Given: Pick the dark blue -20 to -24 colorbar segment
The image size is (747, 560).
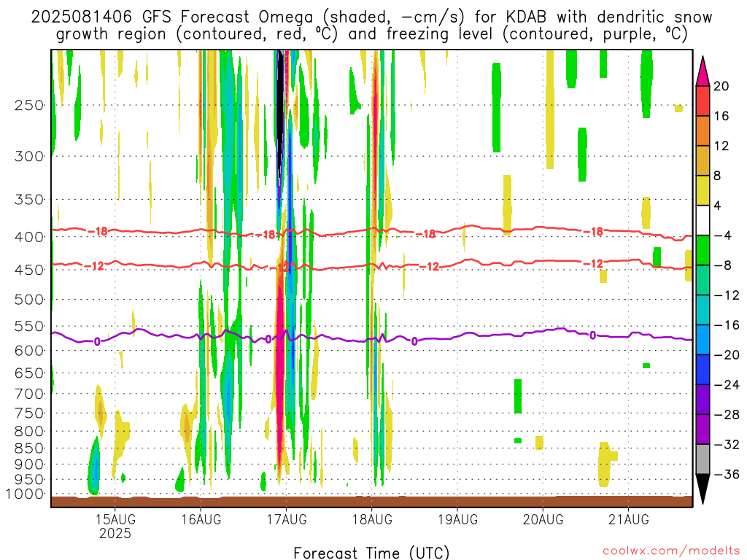Looking at the screenshot, I should point(703,370).
